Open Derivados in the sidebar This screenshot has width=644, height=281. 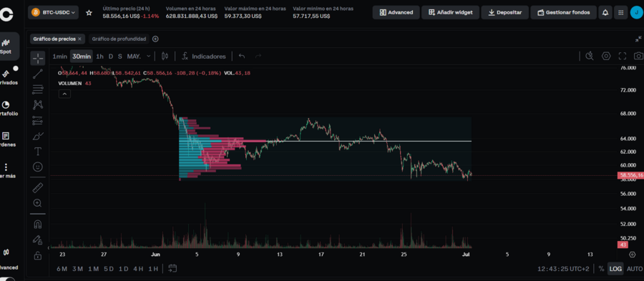7,77
